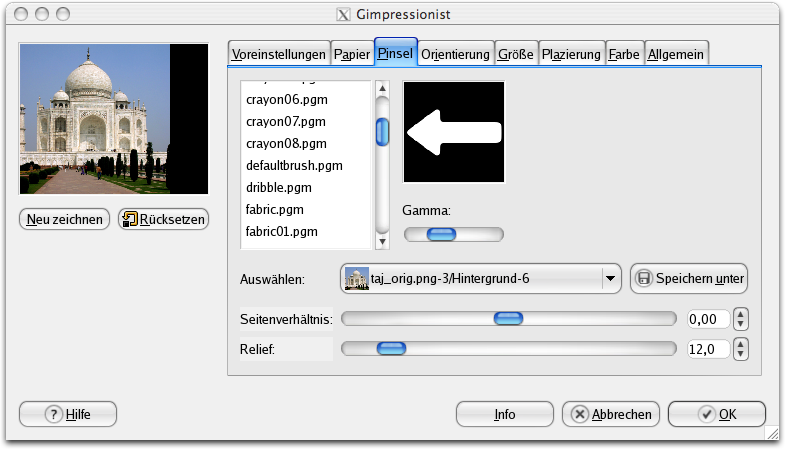
Task: Click the Gamma slider
Action: click(x=454, y=234)
